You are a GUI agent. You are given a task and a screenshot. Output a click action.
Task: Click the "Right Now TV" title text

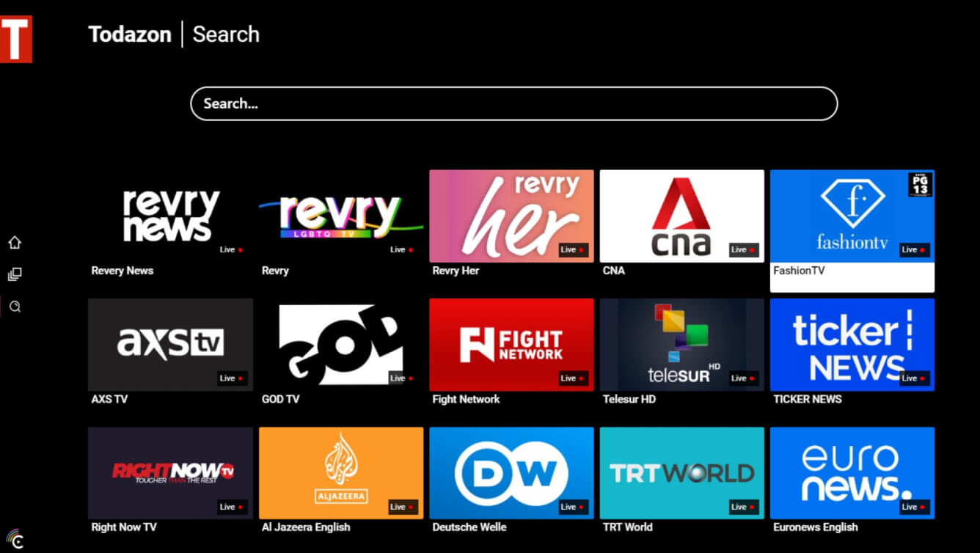pos(124,527)
